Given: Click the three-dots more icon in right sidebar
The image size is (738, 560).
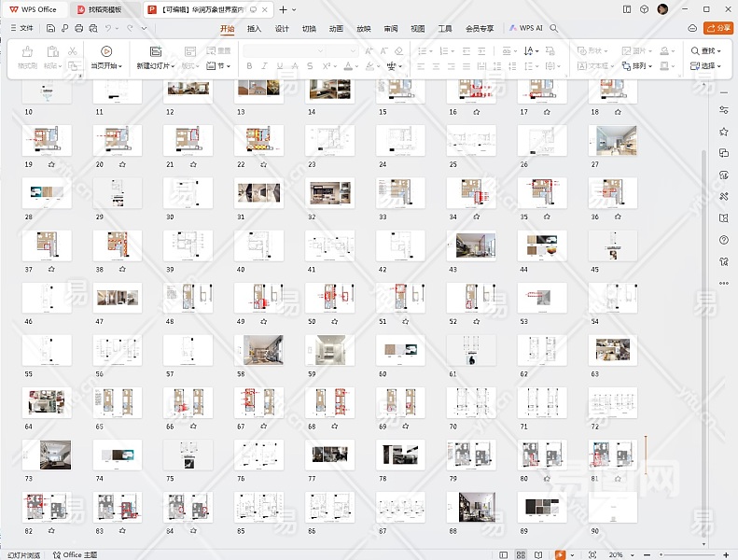Looking at the screenshot, I should [724, 283].
